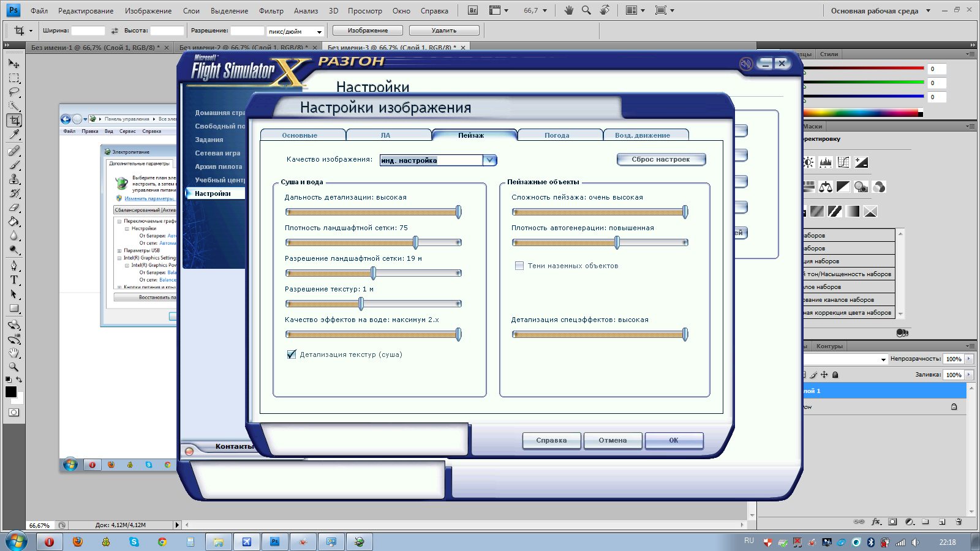Swap foreground and background colors
The height and width of the screenshot is (551, 980).
pyautogui.click(x=19, y=380)
